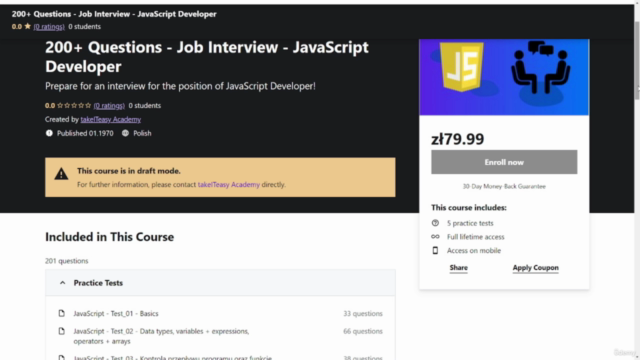Click the mobile access phone icon
This screenshot has height=360, width=640.
pos(435,250)
